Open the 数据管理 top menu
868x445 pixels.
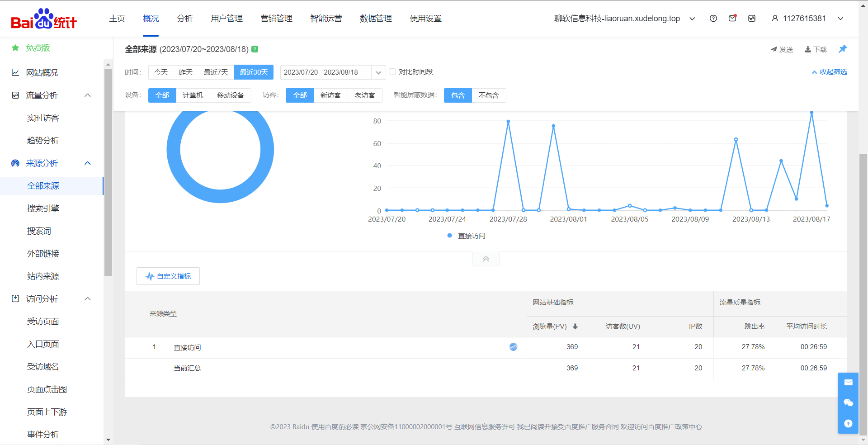(x=376, y=19)
